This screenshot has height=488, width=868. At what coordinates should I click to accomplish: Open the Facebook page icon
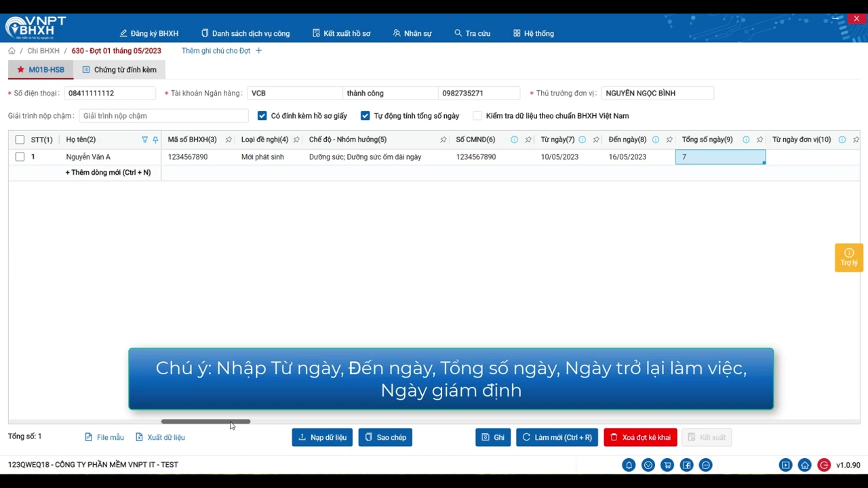[x=687, y=465]
